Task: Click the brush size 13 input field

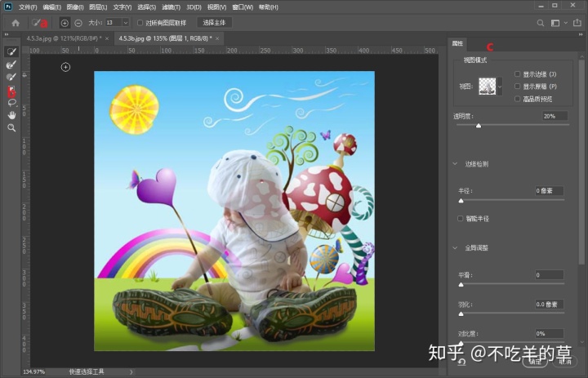Action: [114, 23]
